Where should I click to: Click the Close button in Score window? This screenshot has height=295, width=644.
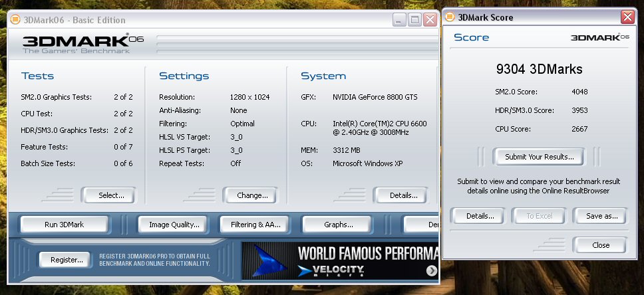(x=601, y=245)
